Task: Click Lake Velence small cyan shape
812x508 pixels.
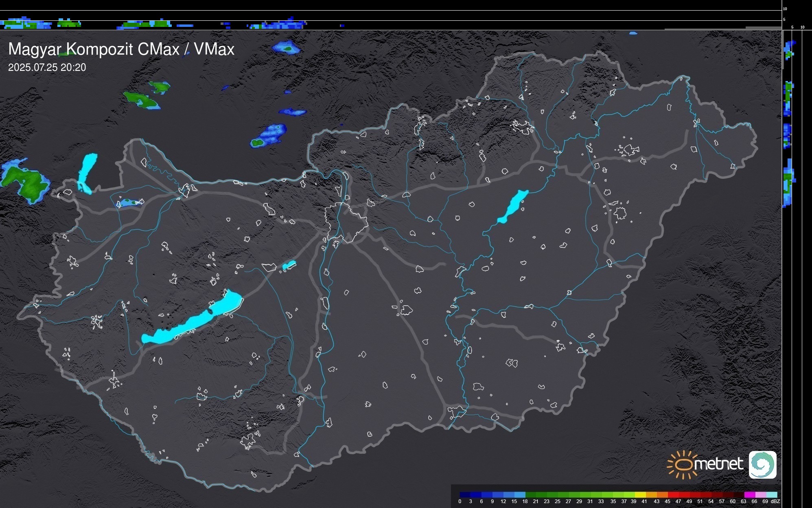Action: pos(289,266)
